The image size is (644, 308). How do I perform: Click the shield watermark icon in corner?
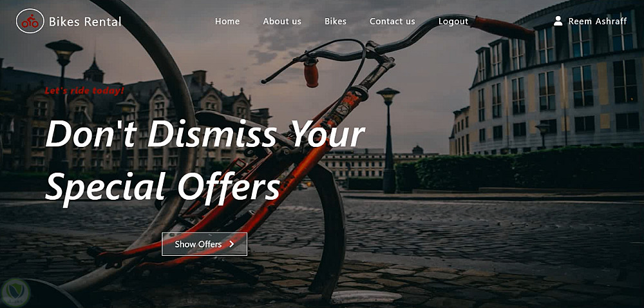coord(15,293)
